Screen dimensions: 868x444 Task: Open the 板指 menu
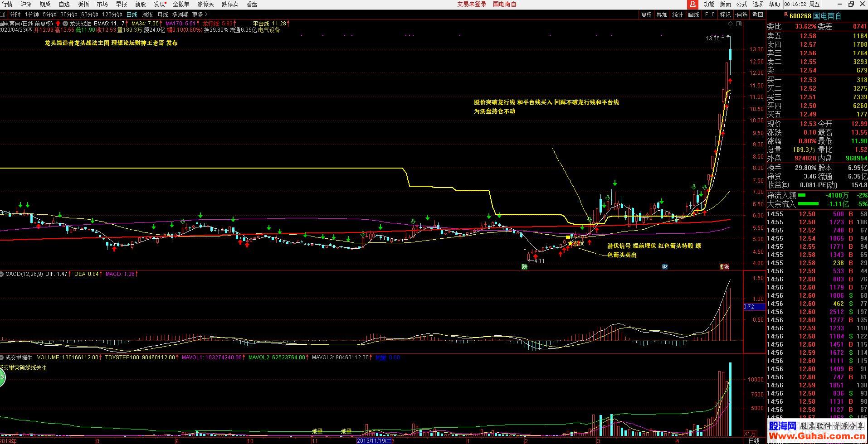(x=83, y=4)
